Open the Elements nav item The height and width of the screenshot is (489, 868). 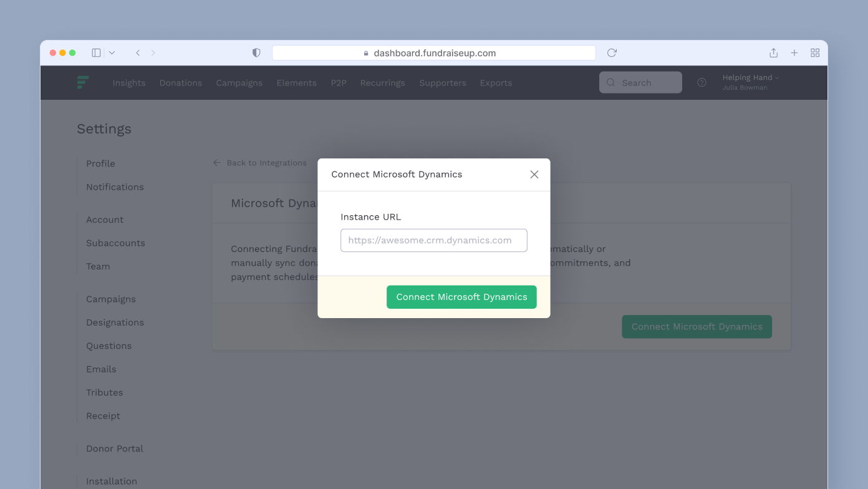pos(297,83)
